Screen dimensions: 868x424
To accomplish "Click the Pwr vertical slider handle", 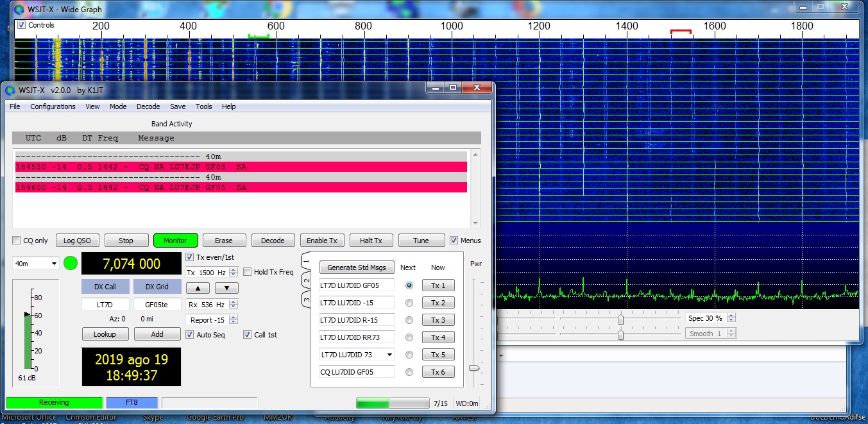I will (x=473, y=368).
